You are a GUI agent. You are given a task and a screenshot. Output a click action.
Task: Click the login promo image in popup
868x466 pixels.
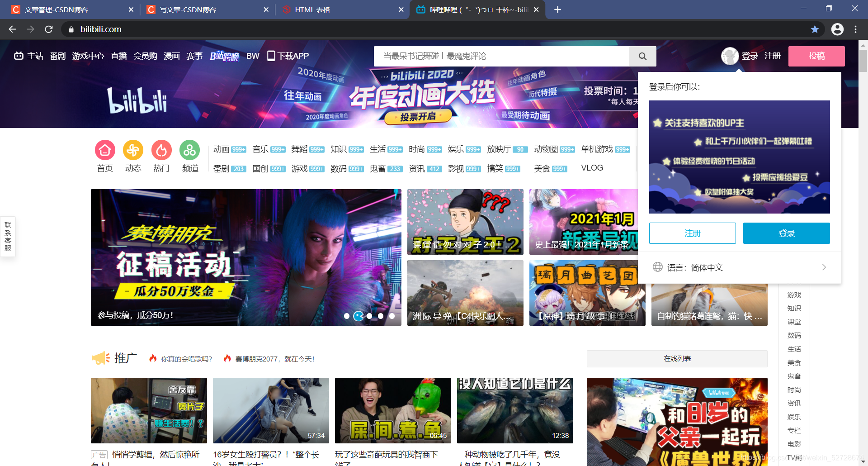point(739,157)
